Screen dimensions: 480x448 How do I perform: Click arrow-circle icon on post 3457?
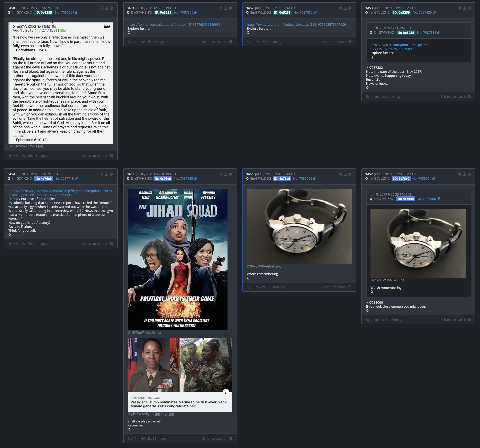(469, 174)
